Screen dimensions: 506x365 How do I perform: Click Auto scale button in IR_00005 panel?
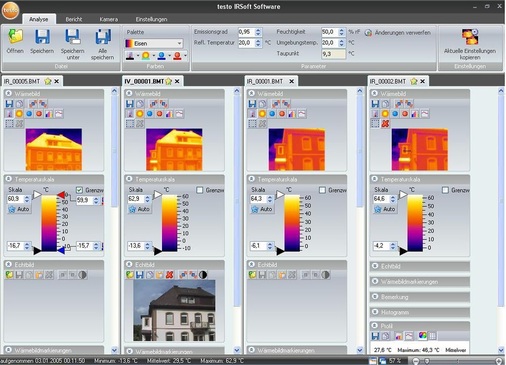(x=19, y=209)
